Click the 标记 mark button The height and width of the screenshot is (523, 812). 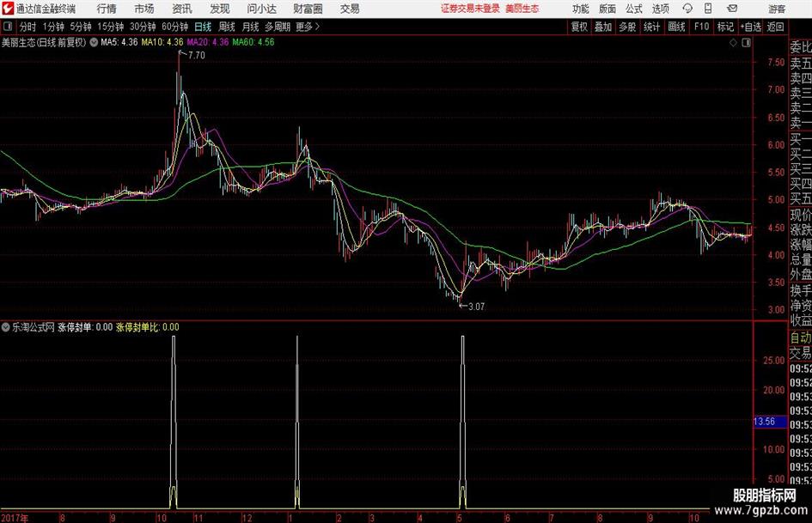[725, 27]
